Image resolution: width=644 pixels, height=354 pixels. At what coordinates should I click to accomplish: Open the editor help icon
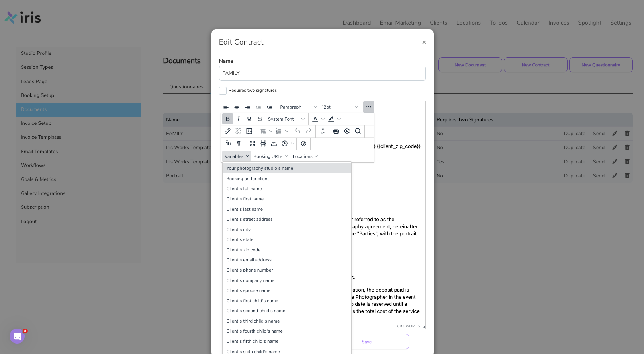click(304, 144)
